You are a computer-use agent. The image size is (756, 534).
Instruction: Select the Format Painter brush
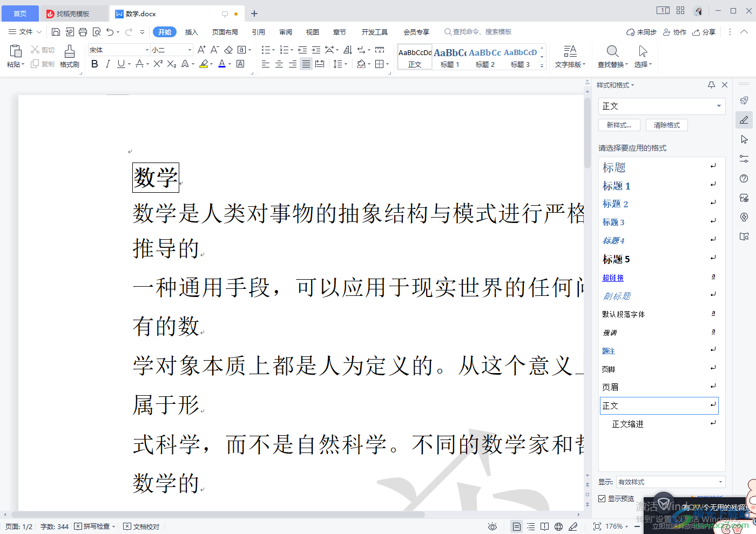tap(70, 51)
